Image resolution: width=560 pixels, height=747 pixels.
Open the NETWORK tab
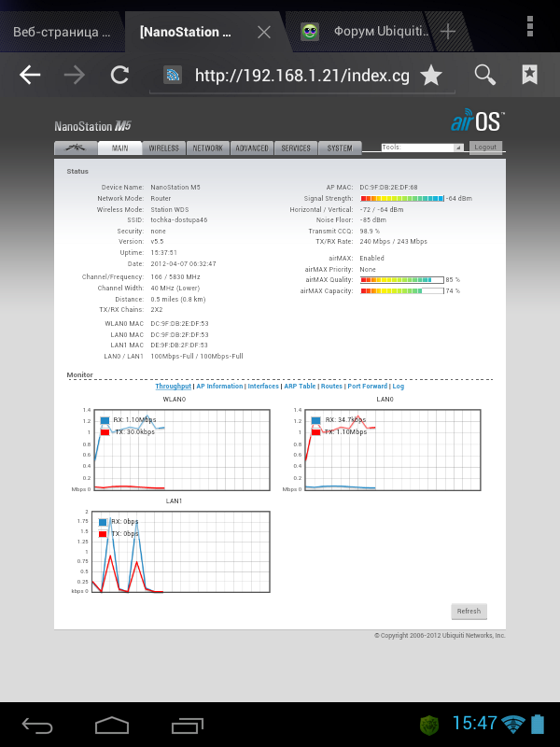click(207, 148)
